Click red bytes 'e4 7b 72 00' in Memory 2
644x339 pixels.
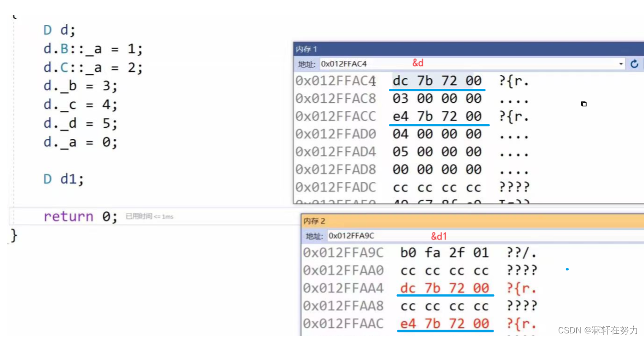click(444, 324)
